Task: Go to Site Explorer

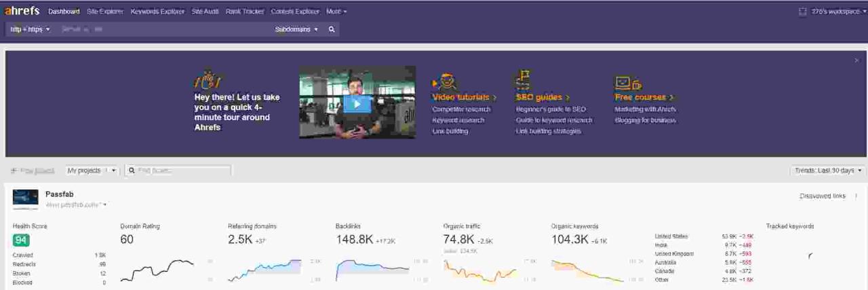Action: click(105, 12)
